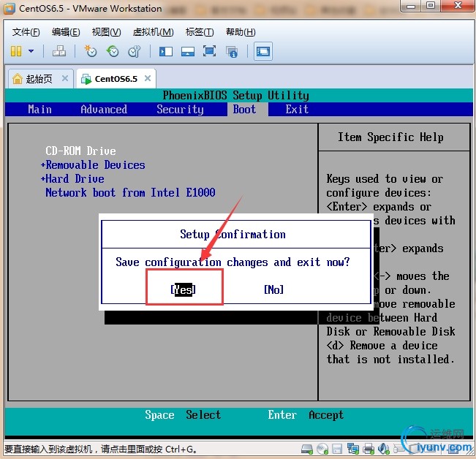This screenshot has height=459, width=476.
Task: Toggle the thumbnail bar icon
Action: [188, 51]
